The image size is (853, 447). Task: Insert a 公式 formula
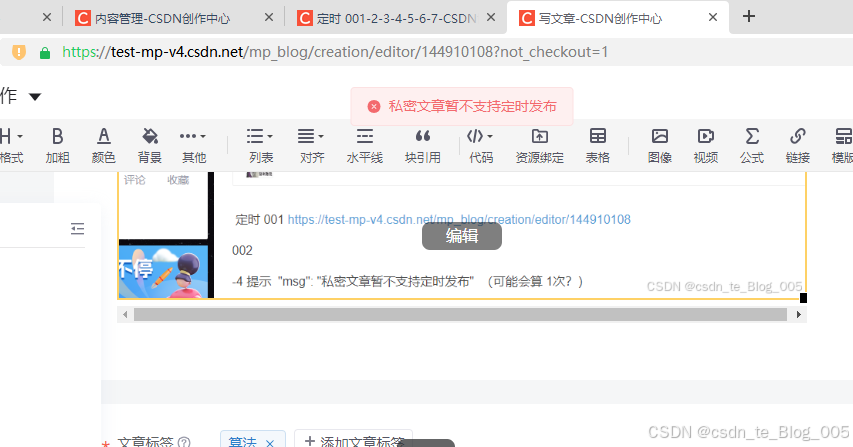tap(752, 145)
